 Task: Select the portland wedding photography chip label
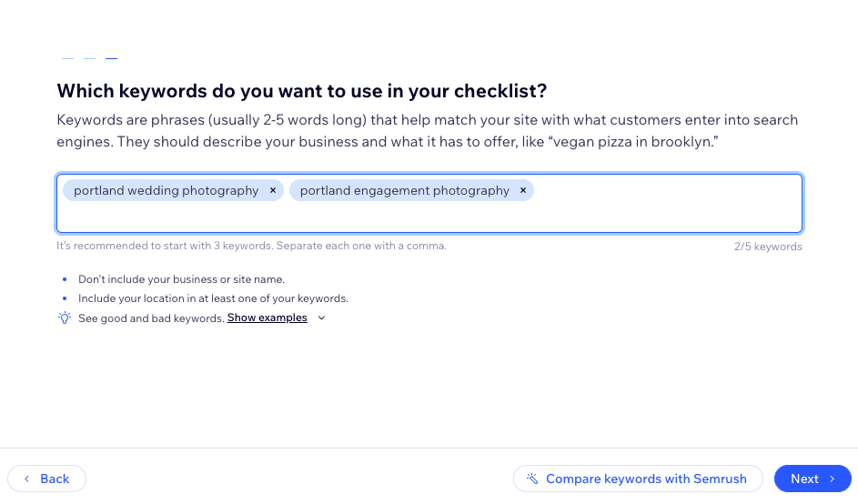(167, 190)
